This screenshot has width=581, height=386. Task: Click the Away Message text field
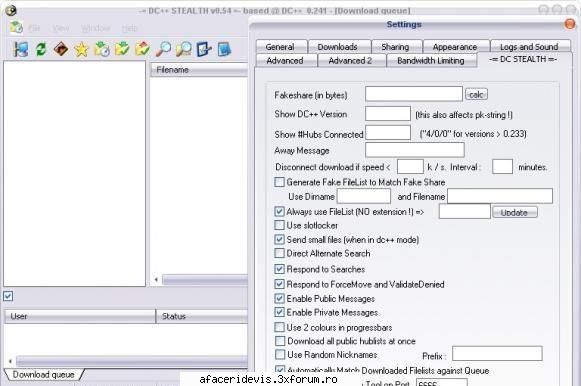pos(415,150)
